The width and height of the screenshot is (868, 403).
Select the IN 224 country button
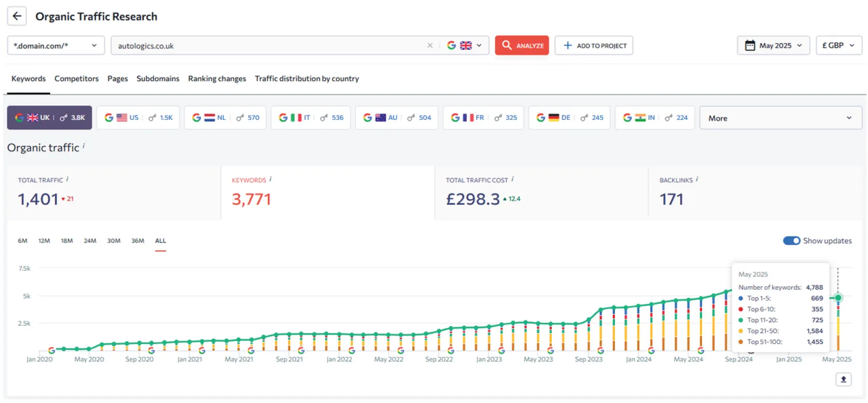tap(655, 118)
